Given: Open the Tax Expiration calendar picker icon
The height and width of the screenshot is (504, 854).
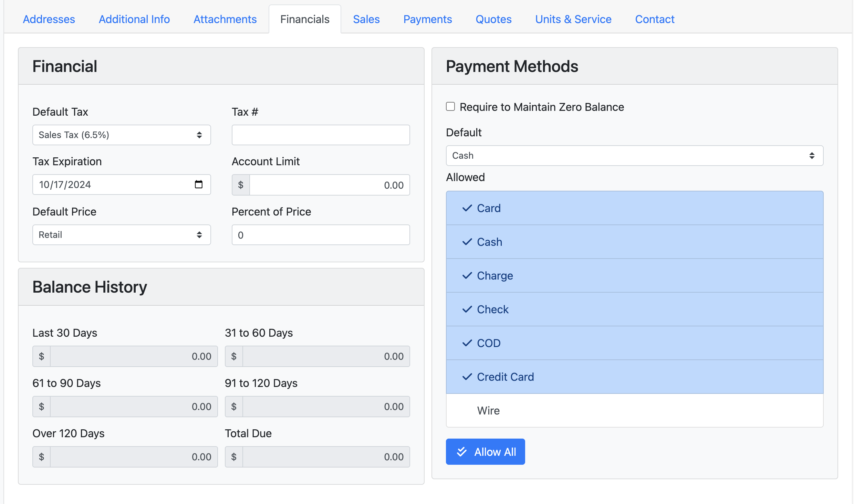Looking at the screenshot, I should pos(198,185).
